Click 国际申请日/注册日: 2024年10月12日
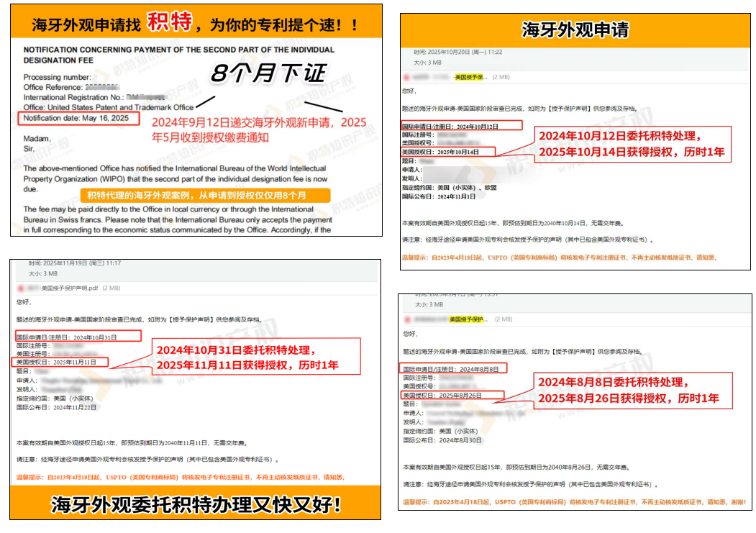Screen dimensions: 756x533 pos(450,126)
